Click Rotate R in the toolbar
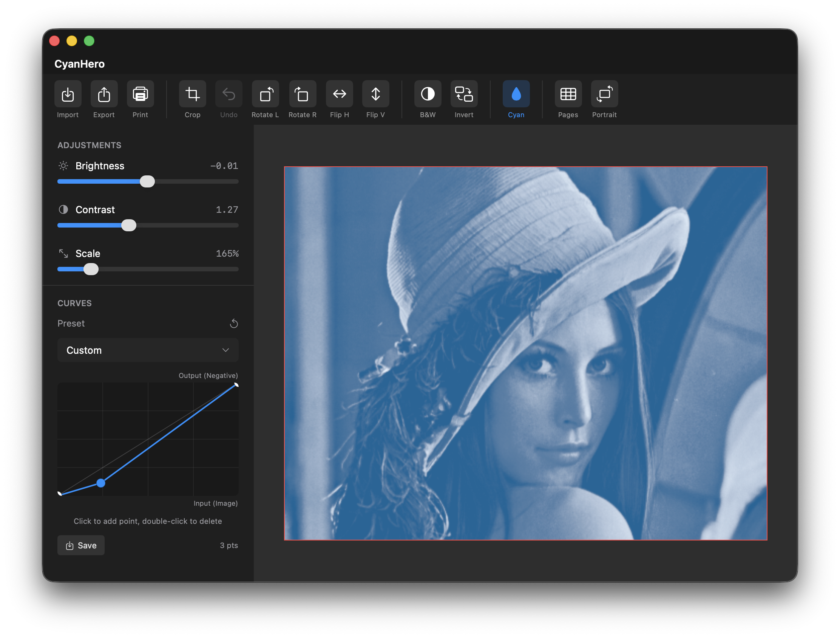Viewport: 840px width, 638px height. [302, 94]
